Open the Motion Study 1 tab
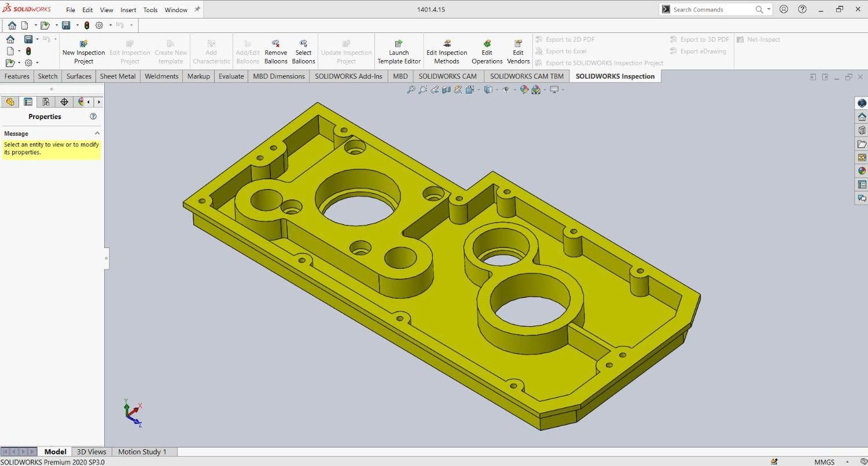 (142, 452)
